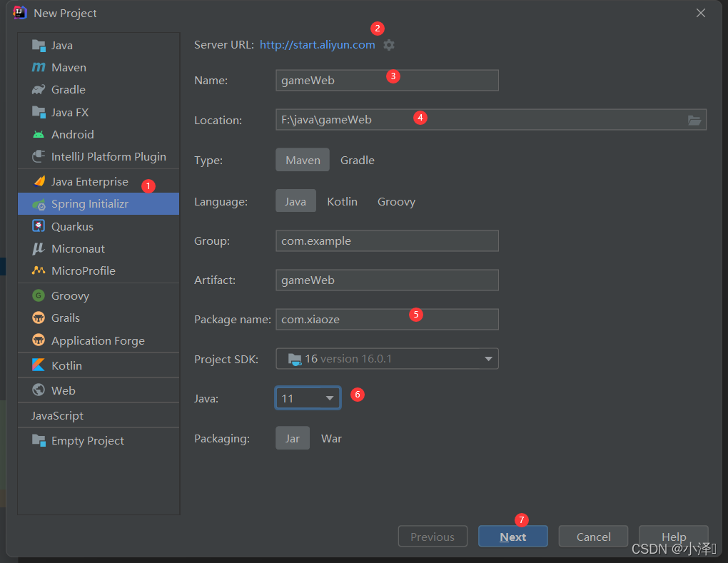Set Language to Kotlin
The height and width of the screenshot is (563, 728).
point(342,201)
